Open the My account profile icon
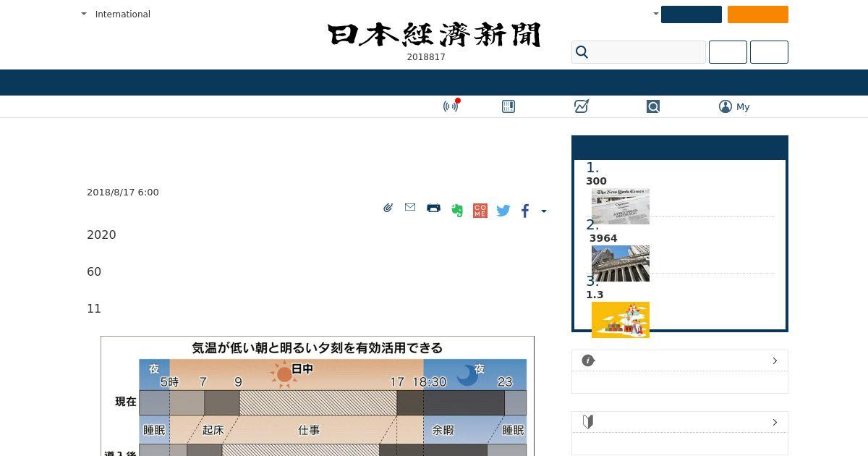 pos(726,106)
